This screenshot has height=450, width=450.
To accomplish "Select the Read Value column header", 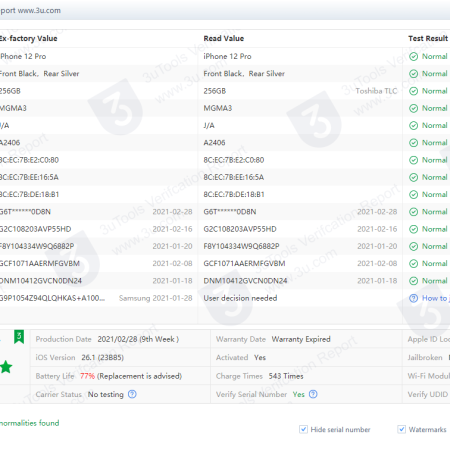I will point(224,39).
